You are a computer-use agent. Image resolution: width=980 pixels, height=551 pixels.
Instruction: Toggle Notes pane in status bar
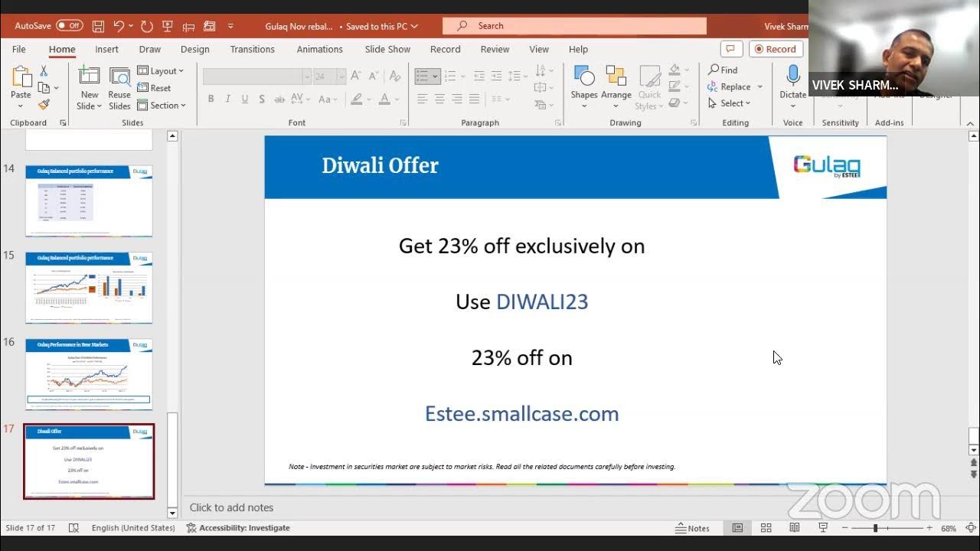click(x=693, y=528)
